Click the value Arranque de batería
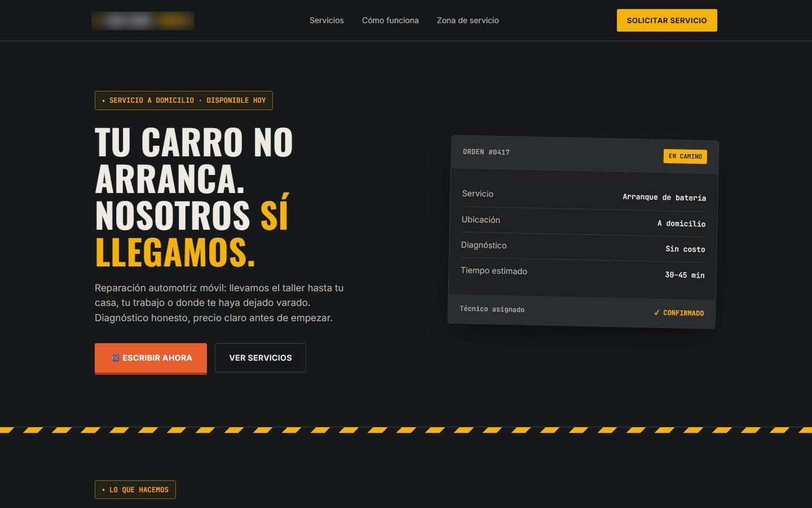 [x=664, y=197]
